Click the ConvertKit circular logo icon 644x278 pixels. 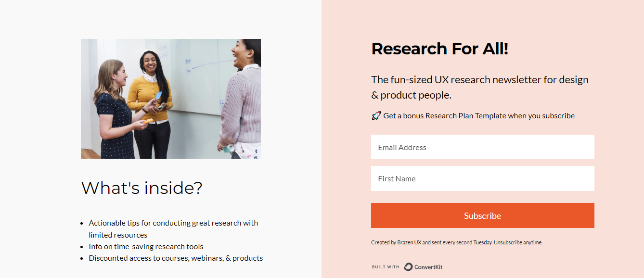[x=408, y=267]
